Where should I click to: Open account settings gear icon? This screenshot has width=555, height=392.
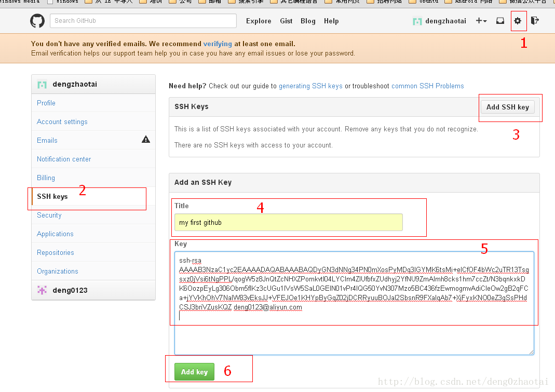(518, 21)
